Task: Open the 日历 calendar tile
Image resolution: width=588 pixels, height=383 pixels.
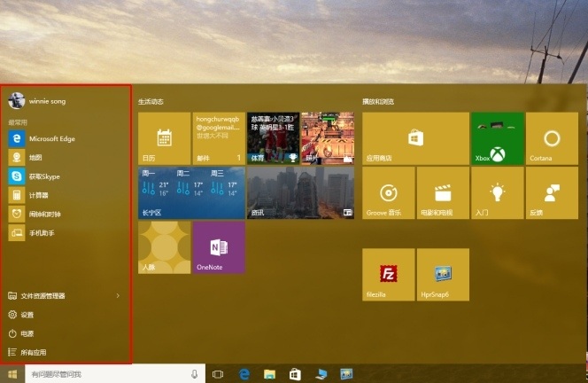Action: (164, 138)
